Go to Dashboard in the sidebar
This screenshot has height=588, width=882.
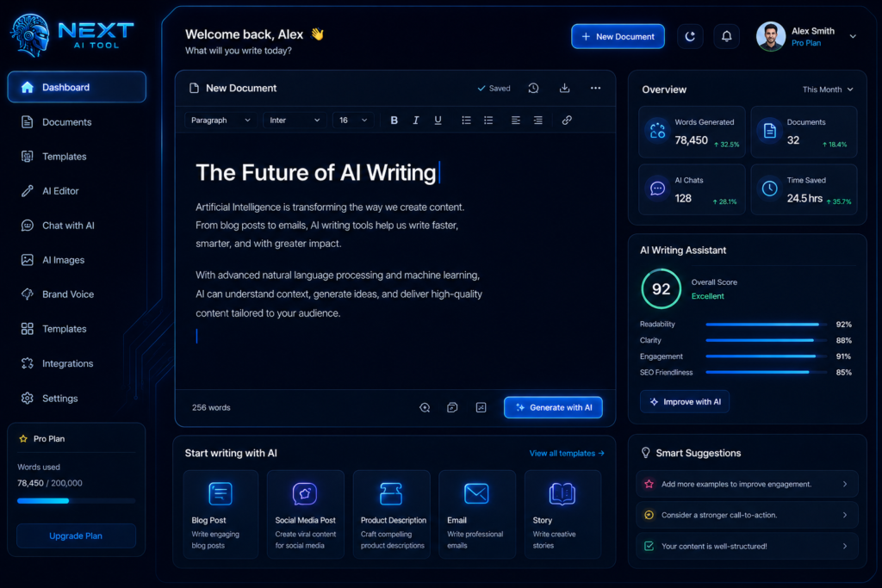click(x=77, y=87)
